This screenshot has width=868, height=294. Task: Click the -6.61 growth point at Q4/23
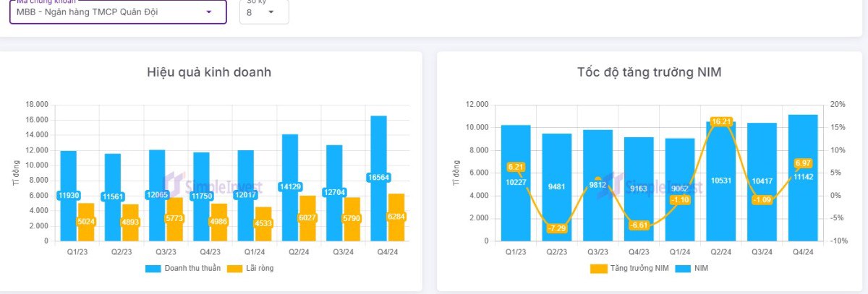click(x=639, y=225)
